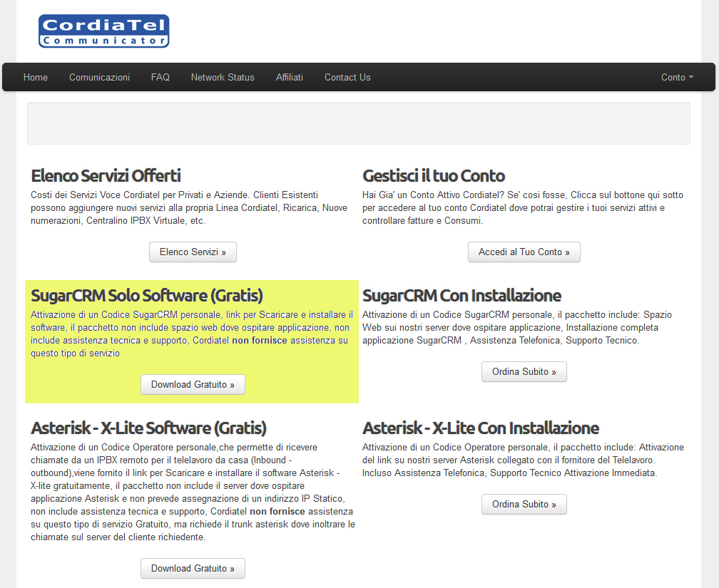
Task: Click the bold 'non fornisce' in SugarCRM description
Action: 260,341
